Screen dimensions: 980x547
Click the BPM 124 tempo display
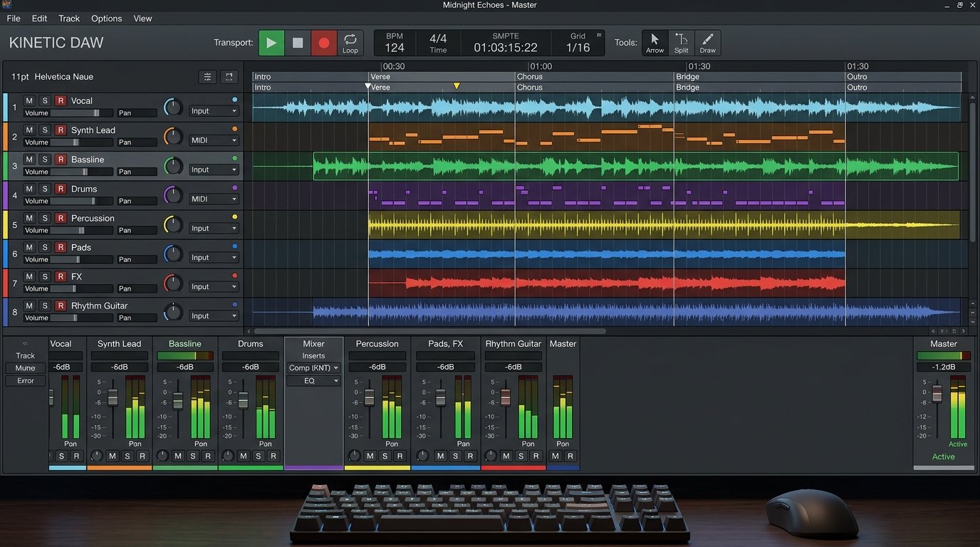[x=395, y=43]
